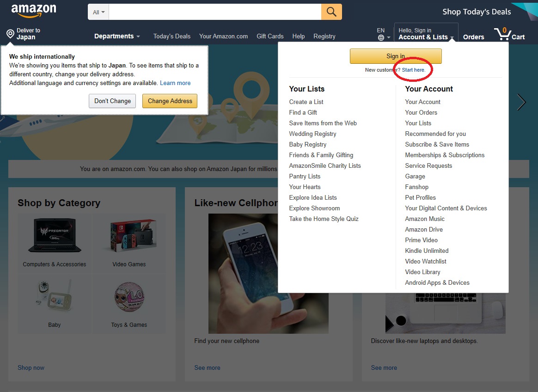Open Gift Cards nav item

pyautogui.click(x=270, y=37)
